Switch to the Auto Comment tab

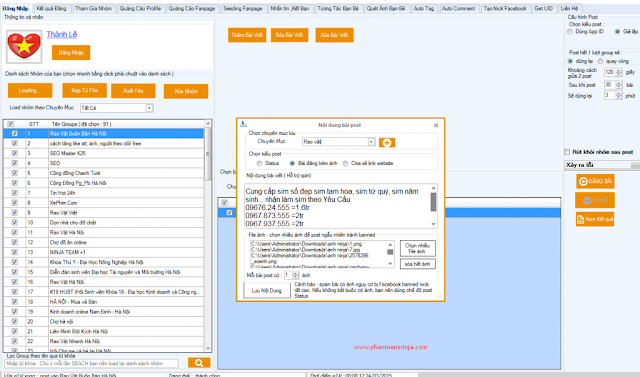pos(458,8)
